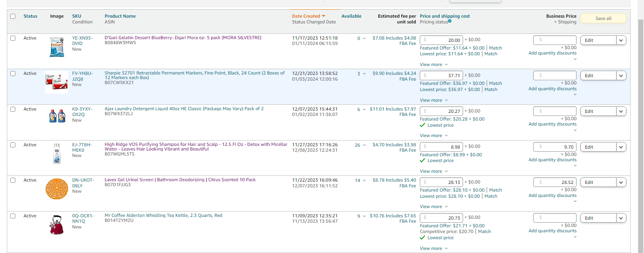Sort by the Status column header
This screenshot has width=644, height=253.
[30, 16]
